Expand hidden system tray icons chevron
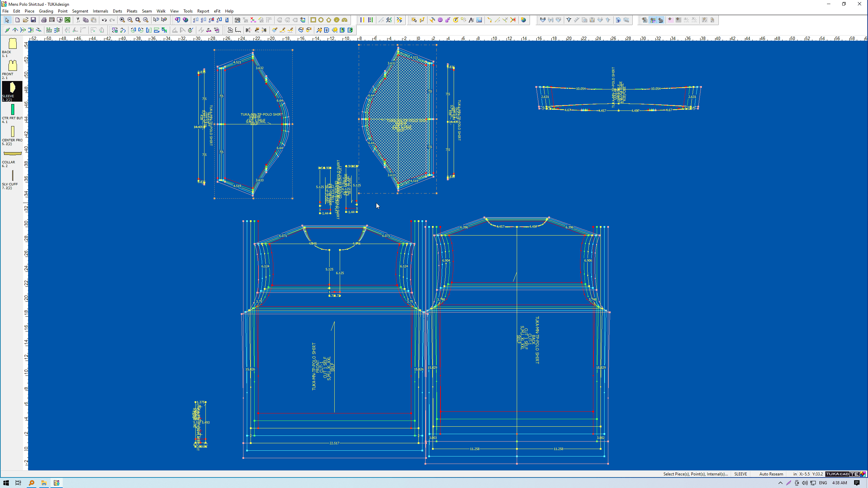This screenshot has width=868, height=488. (x=780, y=483)
